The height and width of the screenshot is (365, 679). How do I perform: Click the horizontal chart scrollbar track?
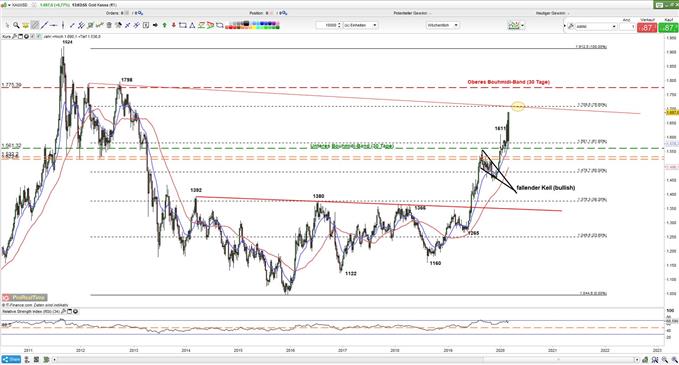tap(346, 360)
